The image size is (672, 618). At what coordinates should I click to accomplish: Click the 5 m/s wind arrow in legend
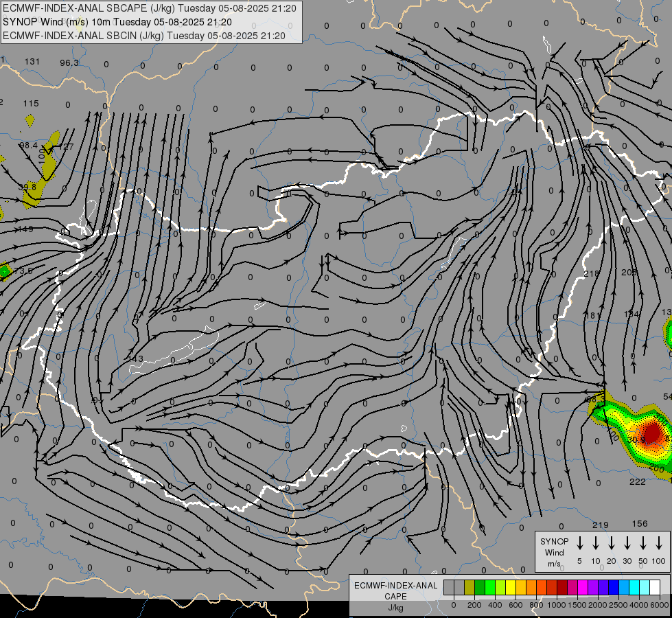[x=579, y=543]
